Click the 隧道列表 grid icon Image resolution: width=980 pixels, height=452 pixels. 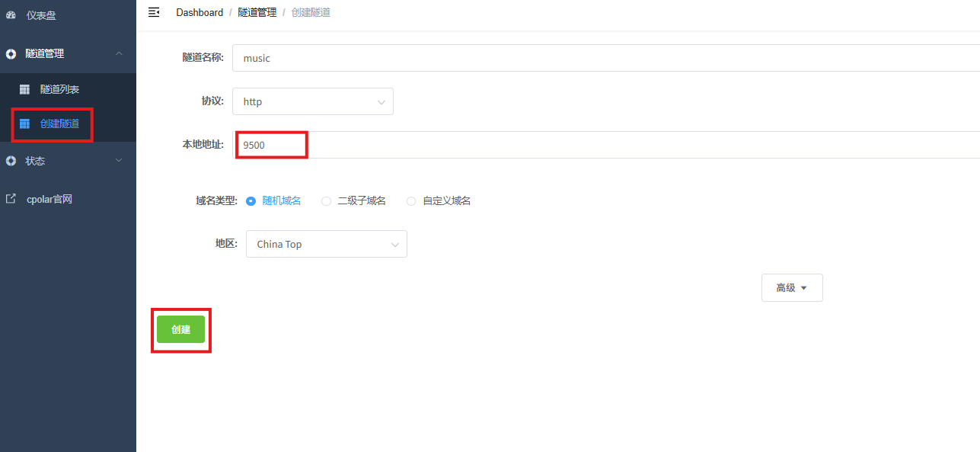pyautogui.click(x=24, y=90)
